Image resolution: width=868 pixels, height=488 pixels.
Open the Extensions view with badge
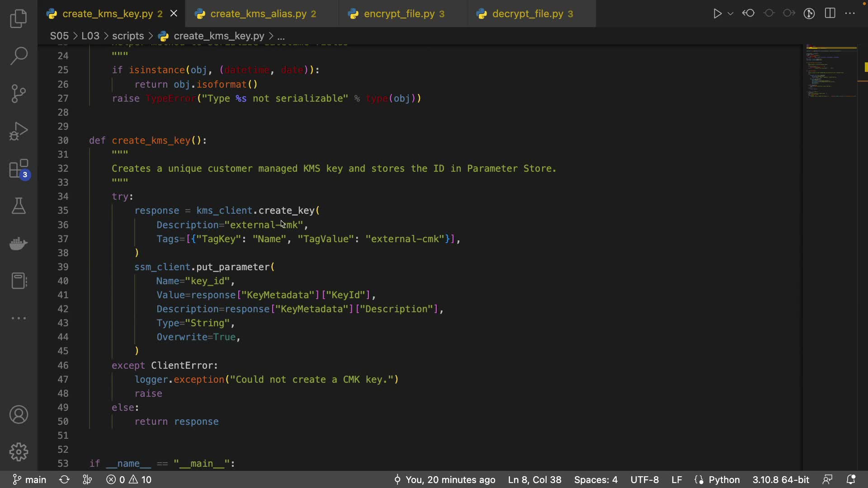(x=19, y=169)
